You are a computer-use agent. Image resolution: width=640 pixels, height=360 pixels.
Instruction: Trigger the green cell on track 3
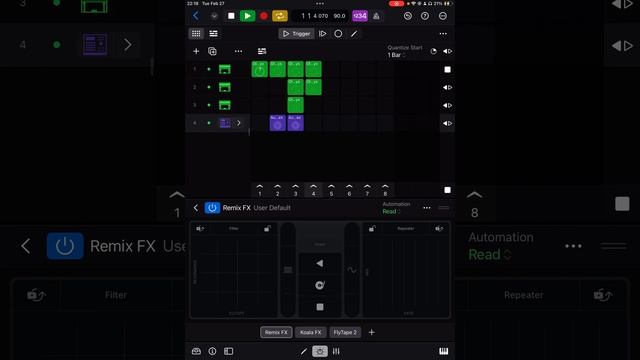[x=296, y=105]
